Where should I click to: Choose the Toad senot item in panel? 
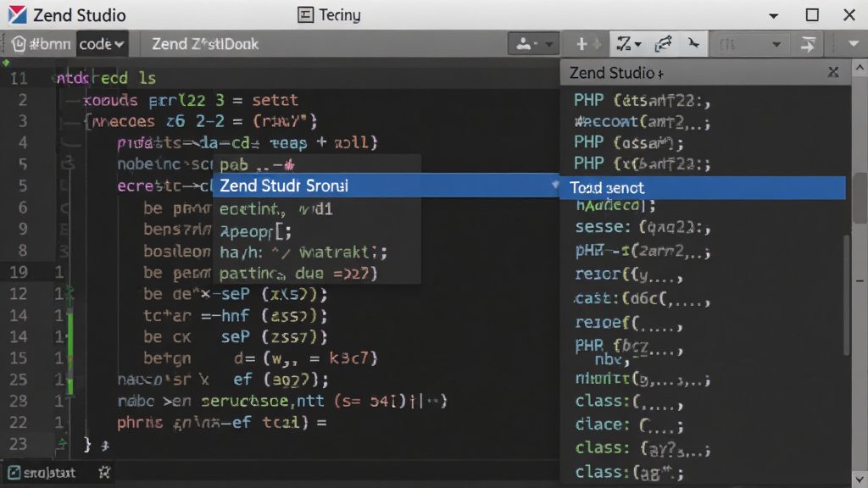pyautogui.click(x=703, y=188)
